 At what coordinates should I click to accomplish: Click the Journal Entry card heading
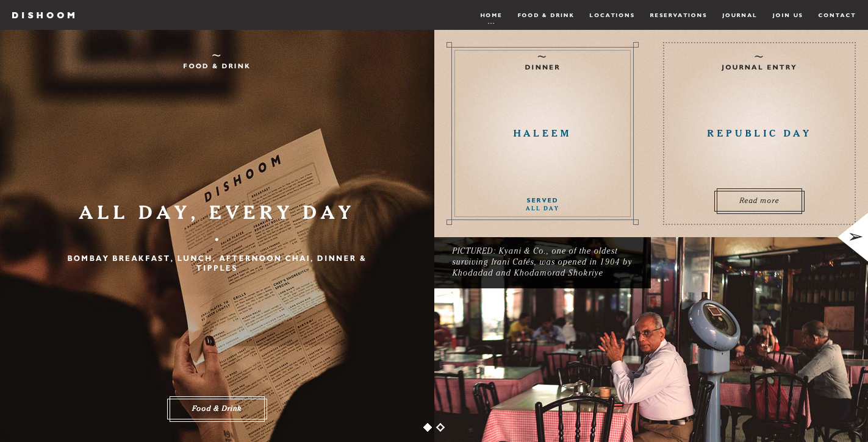(x=759, y=67)
